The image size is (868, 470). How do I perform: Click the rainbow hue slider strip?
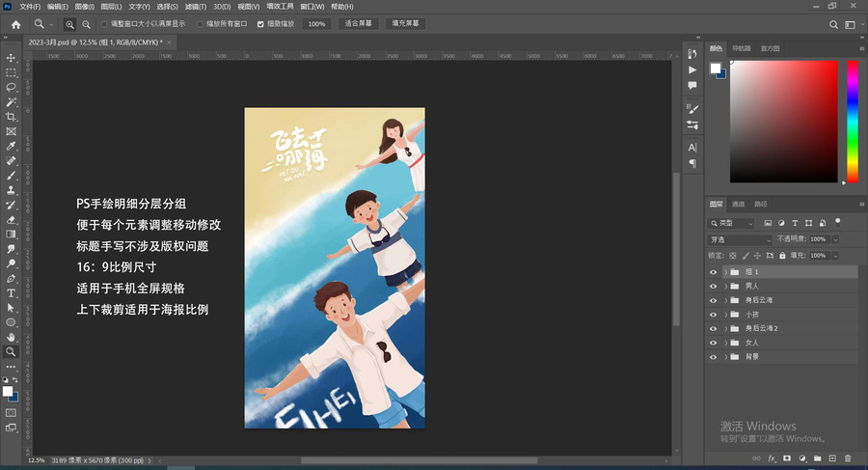(x=853, y=122)
